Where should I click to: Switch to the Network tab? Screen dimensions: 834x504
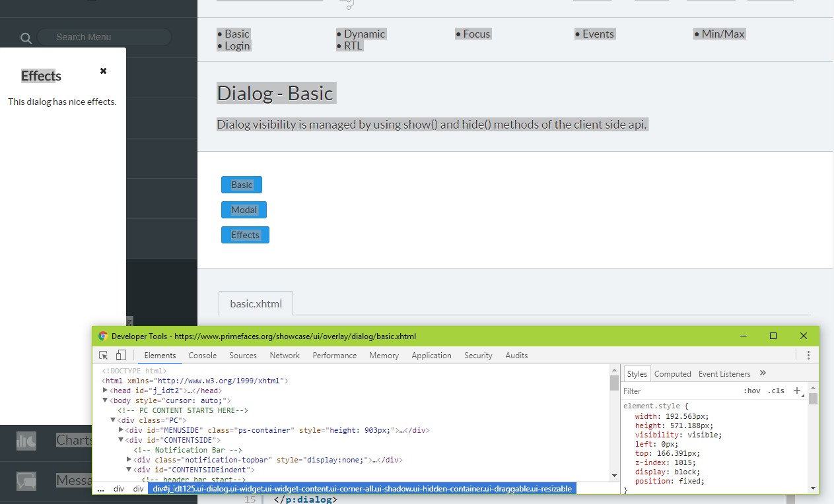[284, 355]
